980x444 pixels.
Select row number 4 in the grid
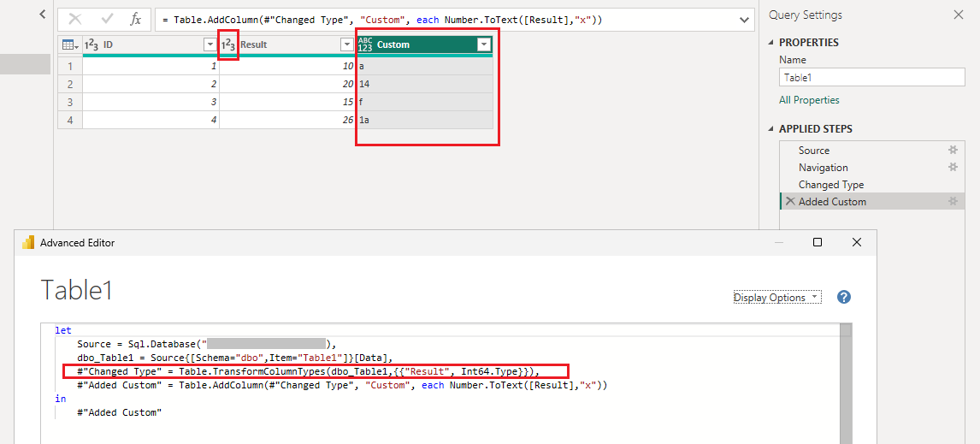click(x=70, y=120)
